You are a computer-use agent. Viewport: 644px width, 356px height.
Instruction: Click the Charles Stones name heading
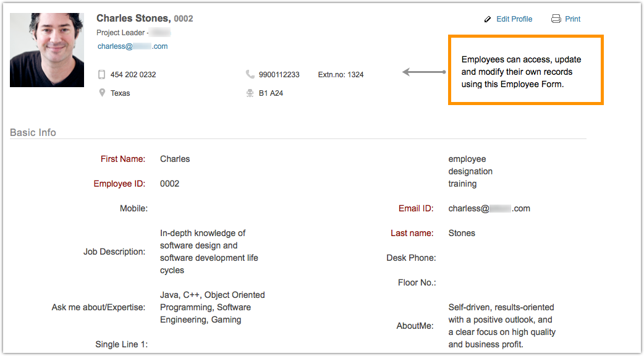pyautogui.click(x=133, y=19)
